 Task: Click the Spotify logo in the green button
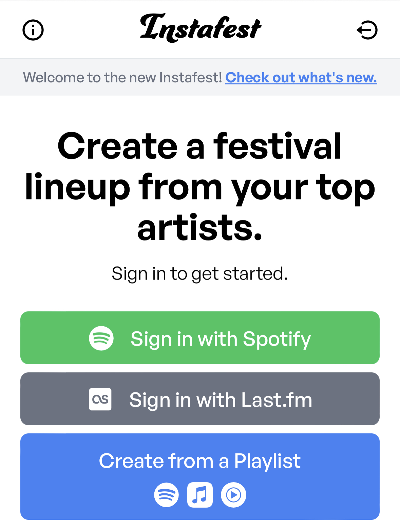pos(101,338)
